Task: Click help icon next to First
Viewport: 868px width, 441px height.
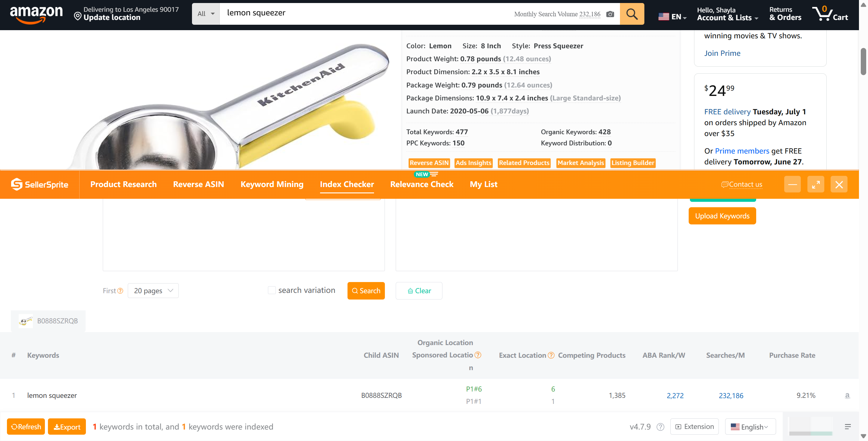Action: coord(120,290)
